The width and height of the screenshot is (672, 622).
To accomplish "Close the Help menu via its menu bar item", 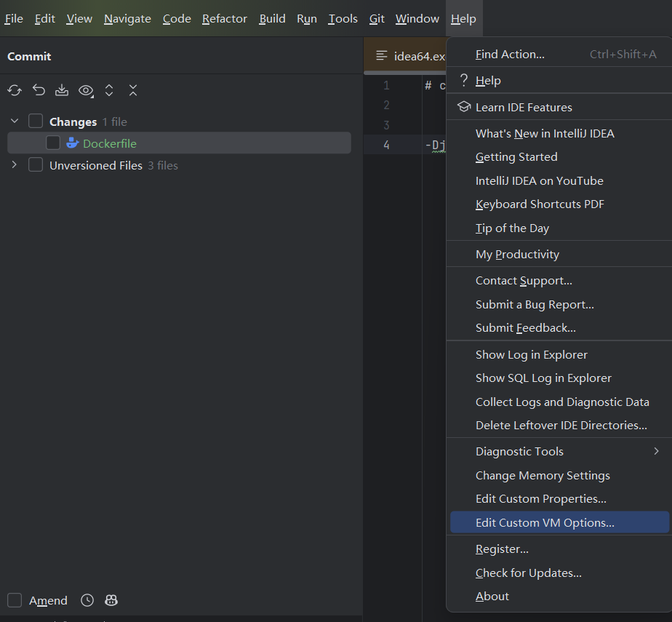I will tap(464, 19).
